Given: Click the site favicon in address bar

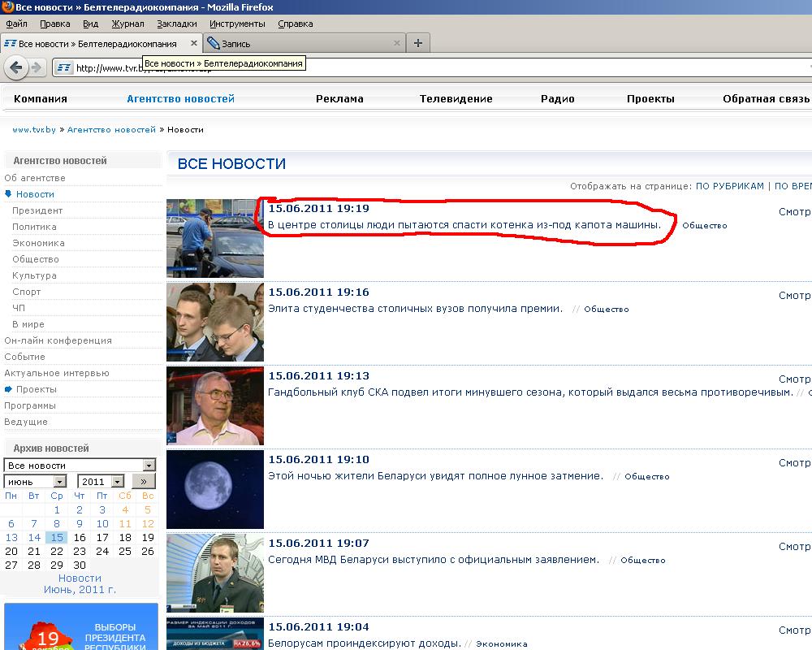Looking at the screenshot, I should click(x=63, y=67).
